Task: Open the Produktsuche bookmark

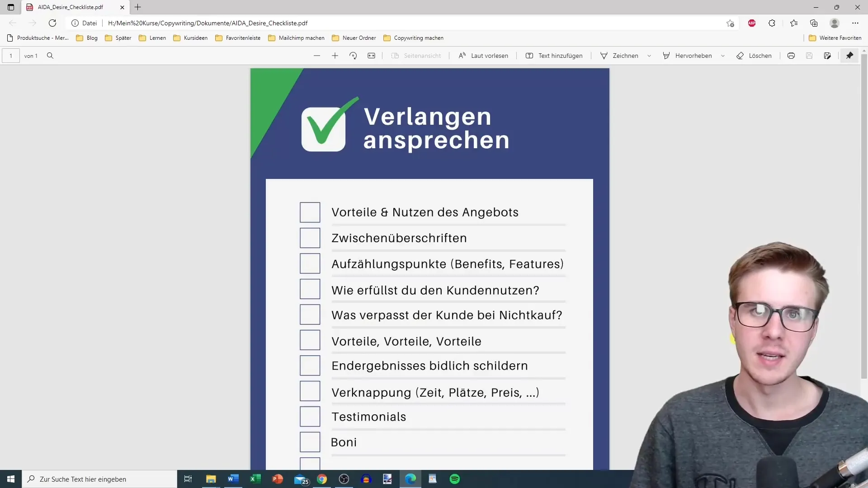Action: pos(38,38)
